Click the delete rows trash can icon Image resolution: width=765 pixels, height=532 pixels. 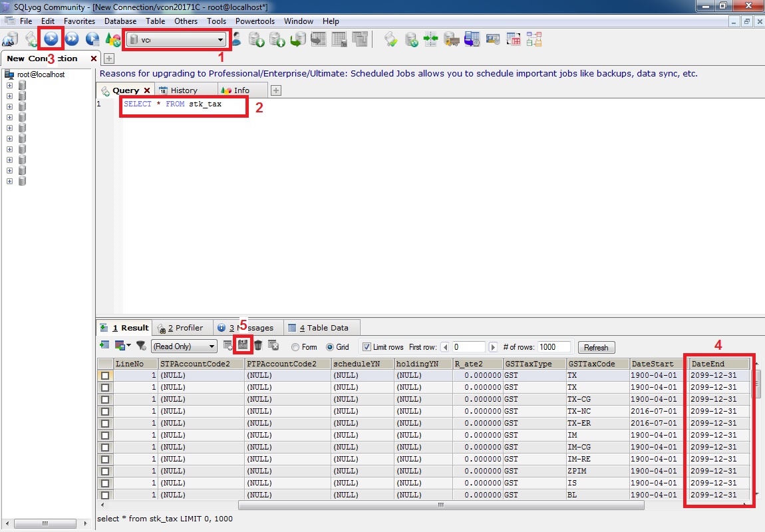pos(258,345)
